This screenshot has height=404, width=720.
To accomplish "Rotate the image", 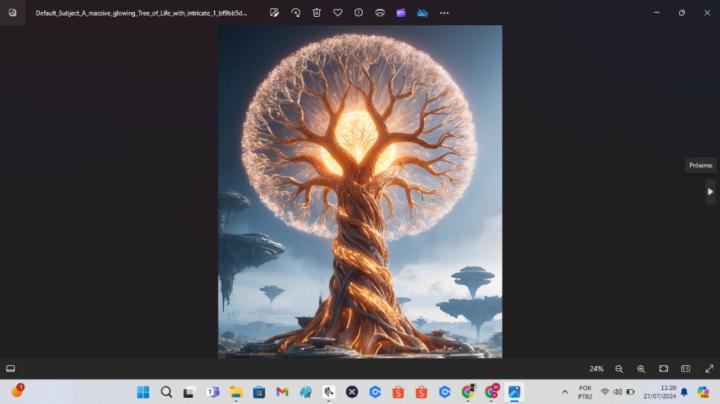I will pos(296,13).
